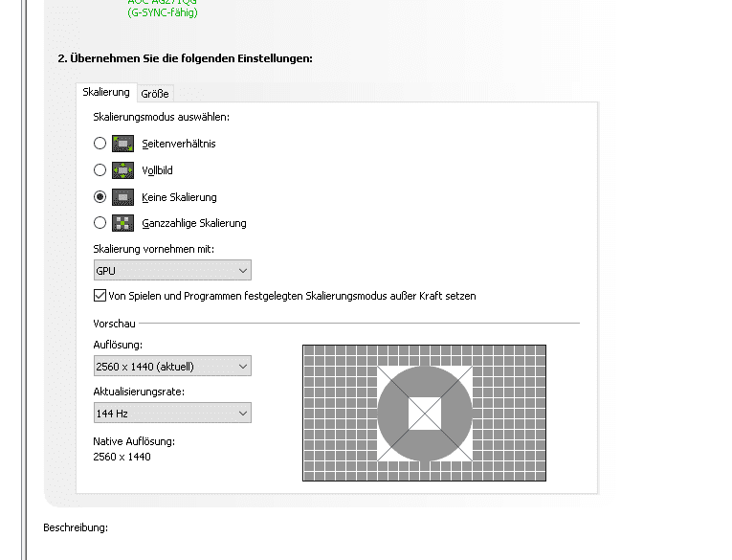Open the GPU scaling device dropdown
The image size is (732, 560).
(172, 270)
